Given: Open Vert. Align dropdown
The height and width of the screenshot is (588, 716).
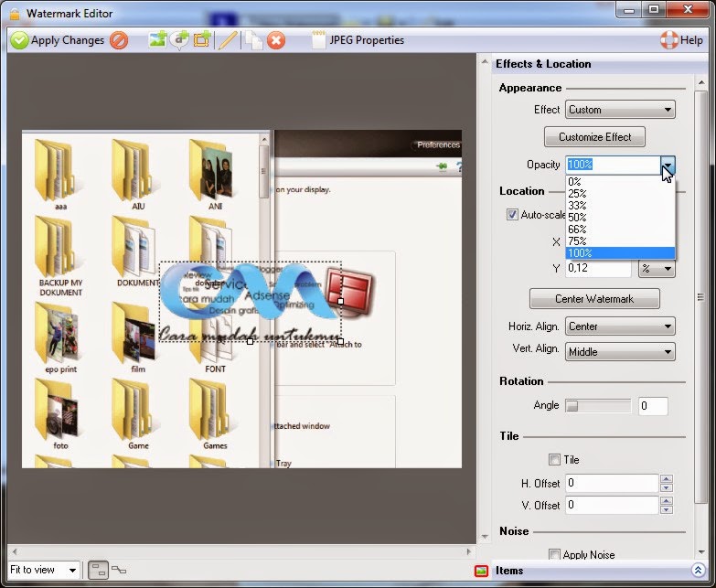Looking at the screenshot, I should click(x=620, y=352).
